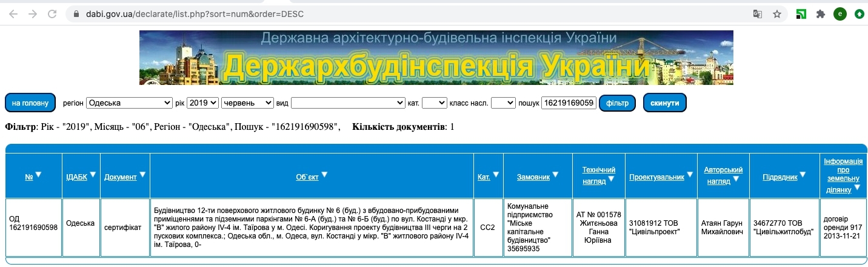
Task: Click the sort arrow next to Проектувальник column
Action: click(x=690, y=175)
